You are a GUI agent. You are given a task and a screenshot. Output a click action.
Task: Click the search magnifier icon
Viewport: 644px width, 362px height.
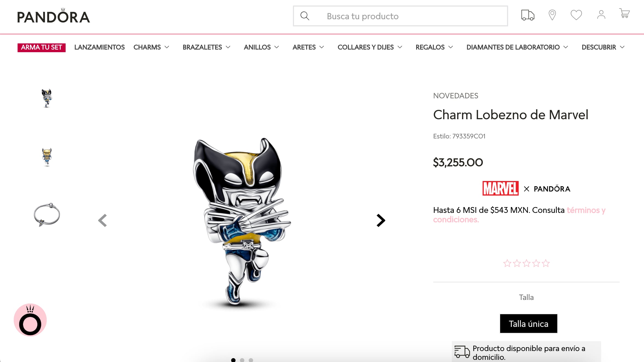coord(305,16)
